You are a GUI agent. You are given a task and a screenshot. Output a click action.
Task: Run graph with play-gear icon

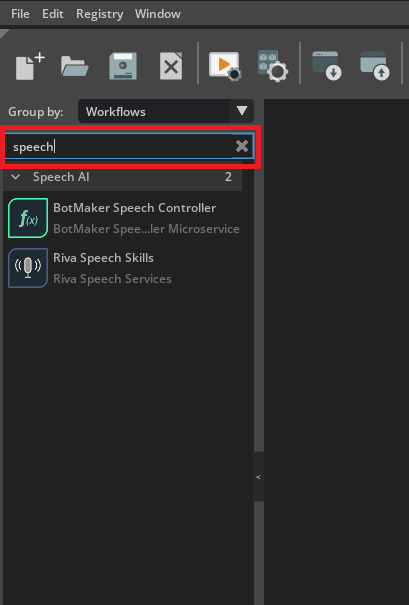coord(225,66)
